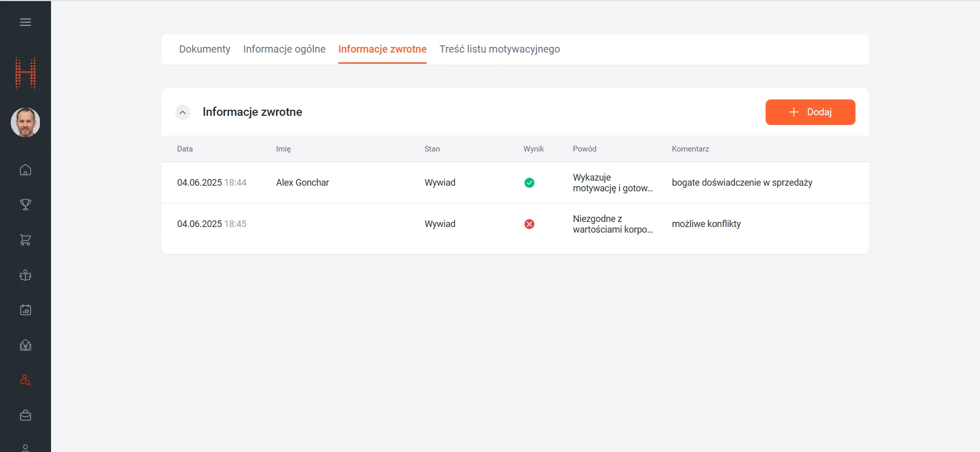Select the Treść listu motywacyjnego tab

point(499,49)
